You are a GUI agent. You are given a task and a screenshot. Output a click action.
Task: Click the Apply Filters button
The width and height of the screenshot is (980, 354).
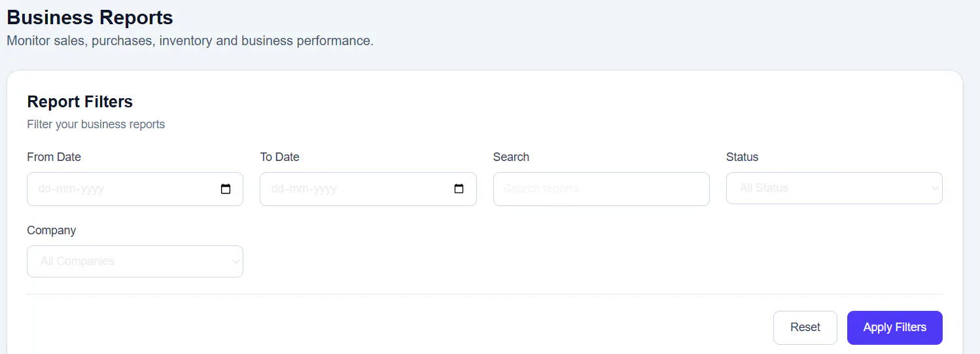895,328
